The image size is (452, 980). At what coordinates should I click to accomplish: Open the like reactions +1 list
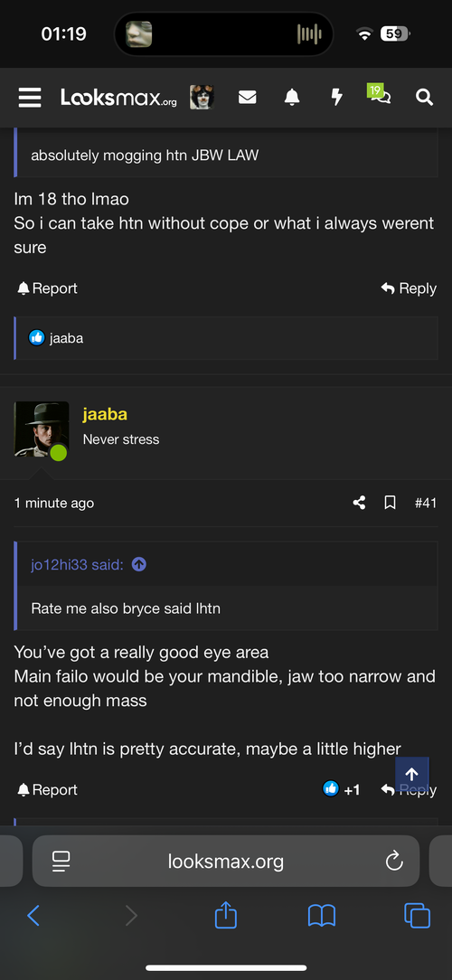pyautogui.click(x=342, y=789)
